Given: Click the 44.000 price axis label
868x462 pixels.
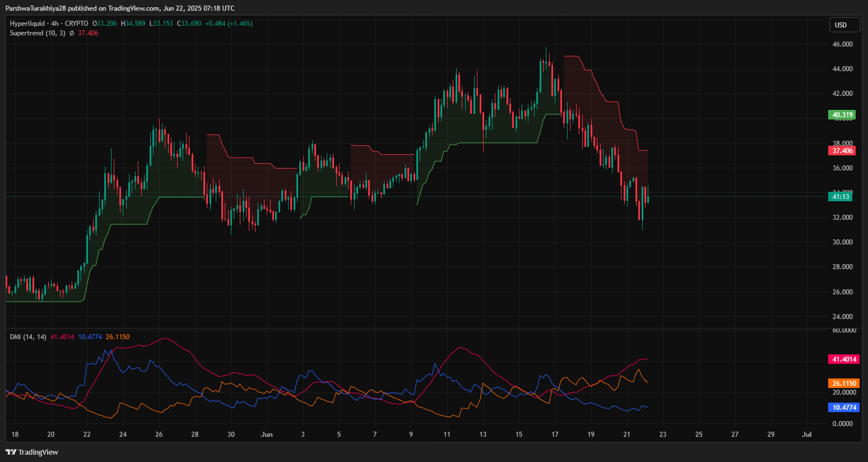Looking at the screenshot, I should pyautogui.click(x=842, y=69).
